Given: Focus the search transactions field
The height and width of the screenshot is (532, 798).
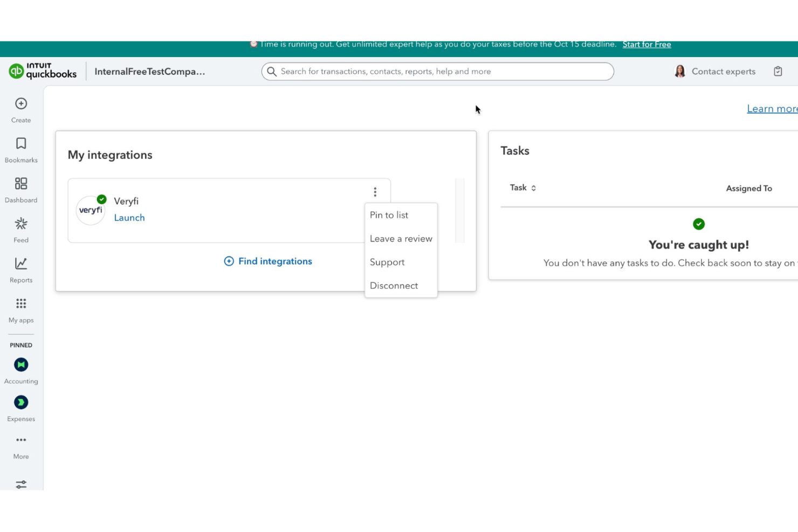Looking at the screenshot, I should pos(437,72).
